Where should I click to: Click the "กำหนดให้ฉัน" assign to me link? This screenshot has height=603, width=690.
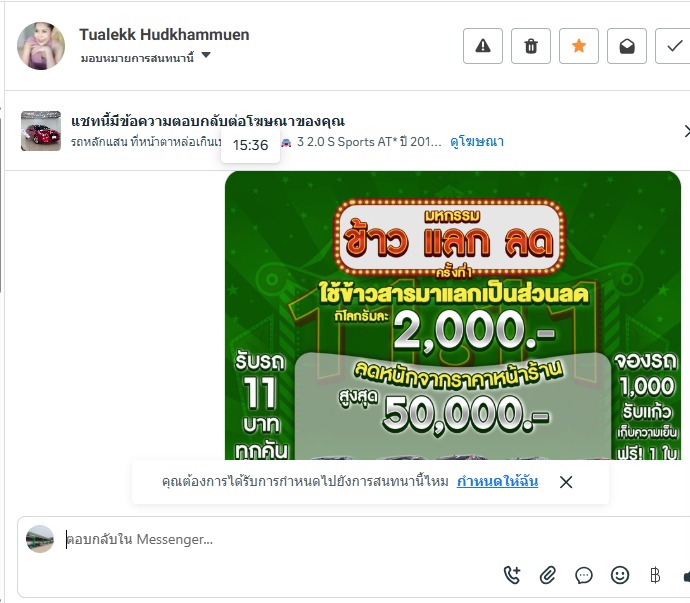click(497, 482)
